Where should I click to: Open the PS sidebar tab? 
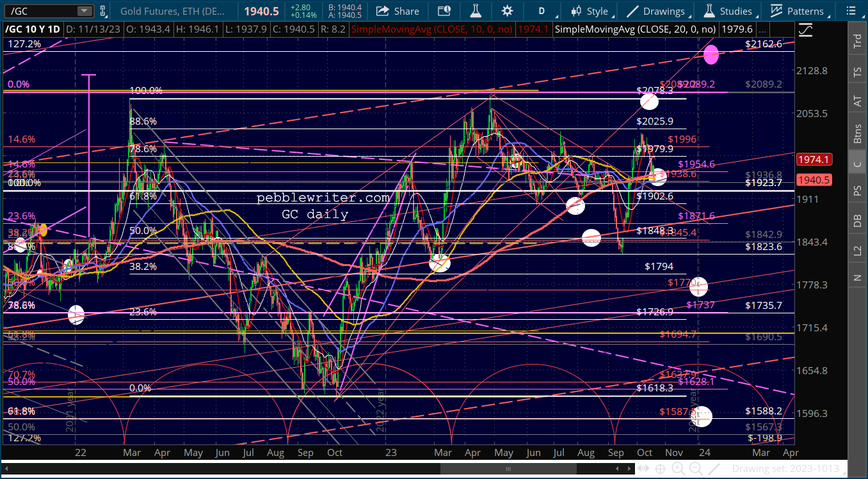(x=857, y=191)
